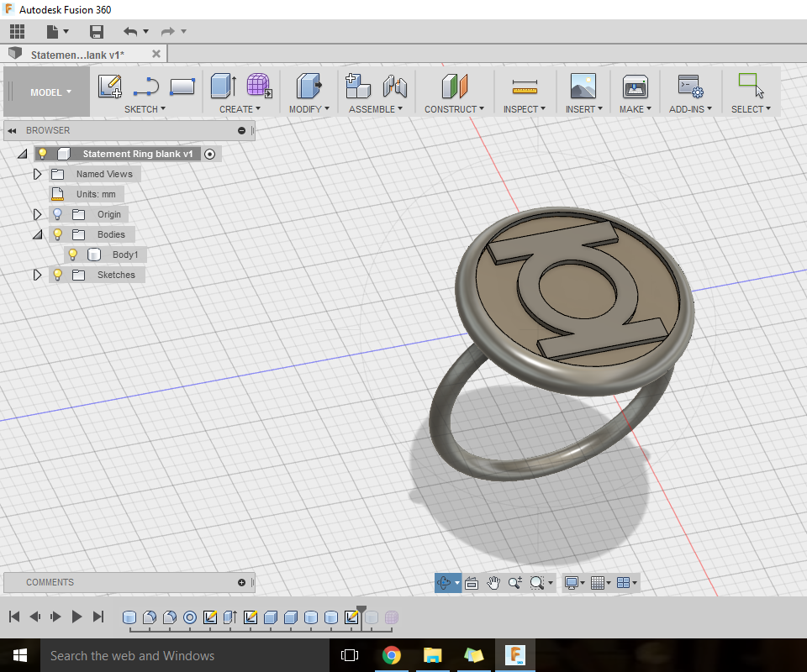Open the MODIFY menu
Screen dimensions: 807x672
309,109
